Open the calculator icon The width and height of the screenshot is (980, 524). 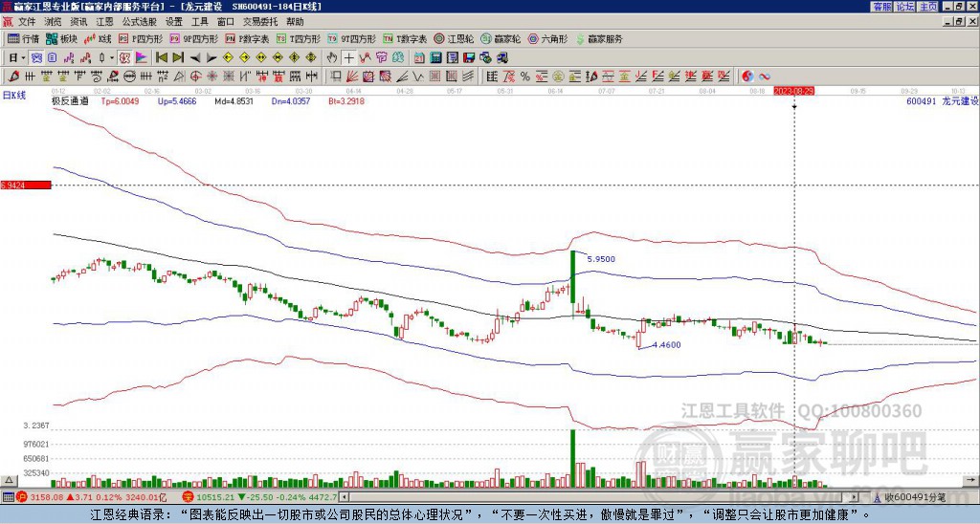coord(435,58)
